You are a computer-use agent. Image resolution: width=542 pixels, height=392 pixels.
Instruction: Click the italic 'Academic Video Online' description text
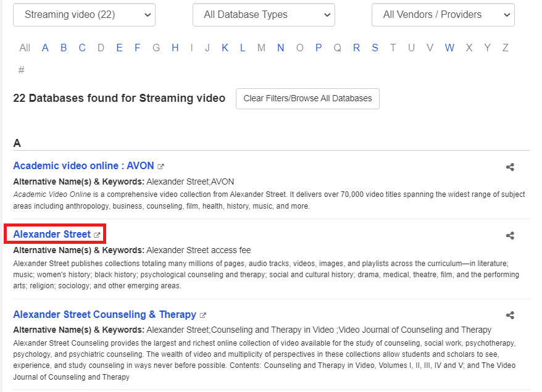52,194
